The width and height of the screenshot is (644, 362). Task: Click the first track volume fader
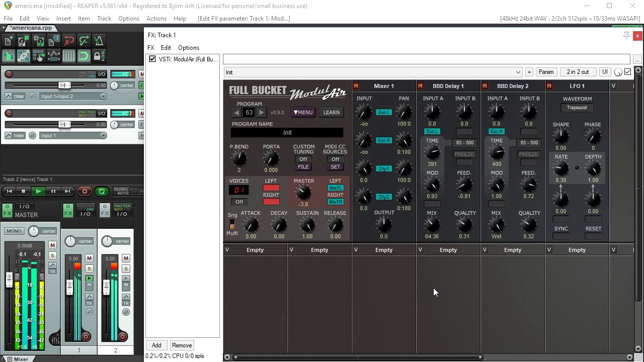pos(64,85)
